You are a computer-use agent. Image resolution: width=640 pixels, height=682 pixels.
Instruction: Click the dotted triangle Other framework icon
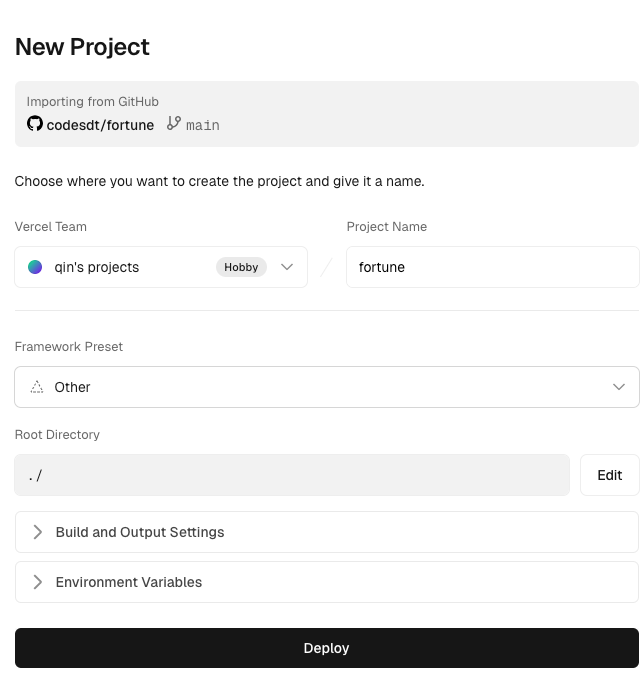pos(37,387)
